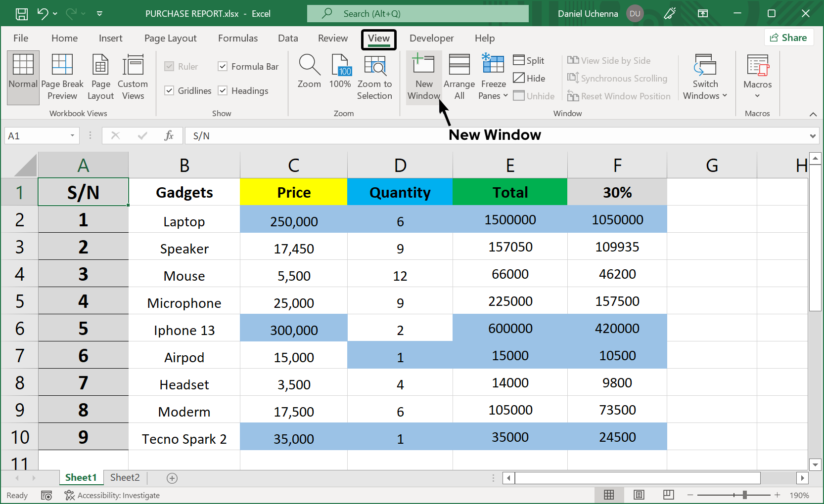Viewport: 824px width, 504px height.
Task: Hide the current window
Action: (529, 78)
